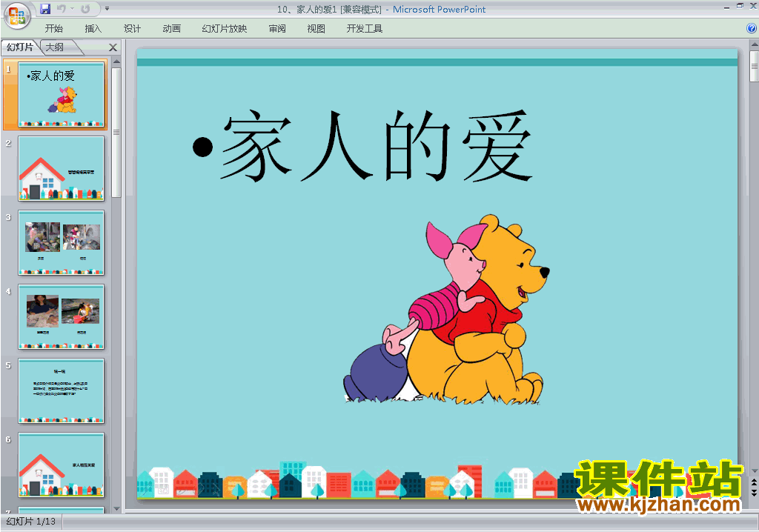Viewport: 759px width, 532px height.
Task: Open the 插入 ribbon tab
Action: pos(93,29)
